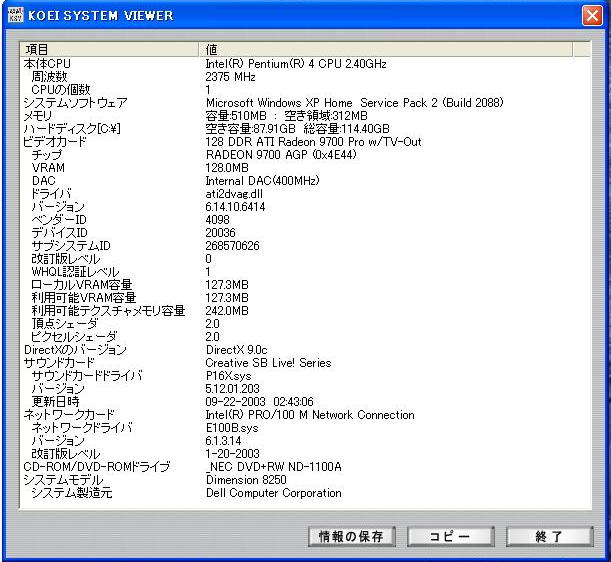This screenshot has width=611, height=562.
Task: Select the ハードディスク[C:¥] row label
Action: pyautogui.click(x=72, y=129)
